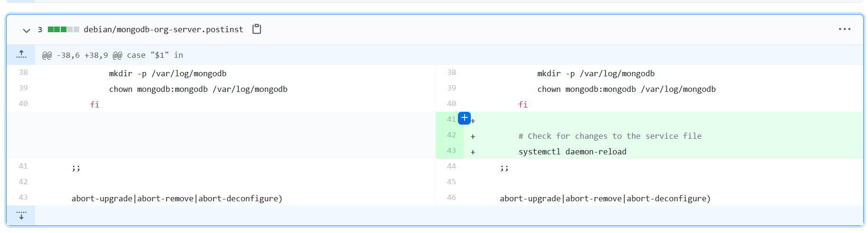The height and width of the screenshot is (233, 868).
Task: Open the debian/mongodb-org-server.postinst file link
Action: (163, 29)
